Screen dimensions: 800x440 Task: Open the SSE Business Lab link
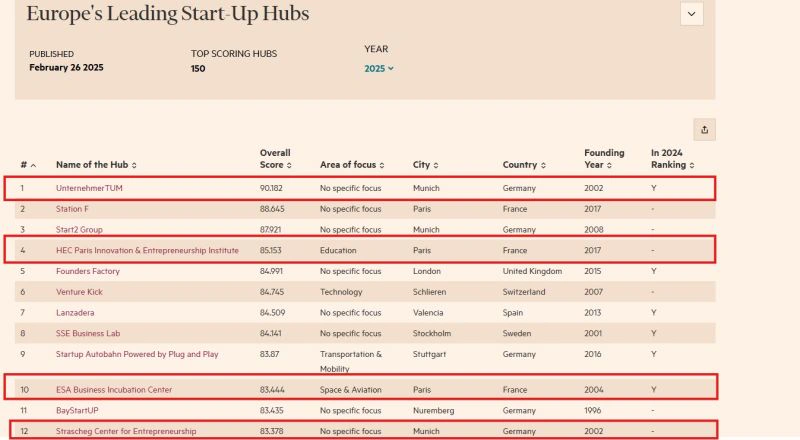point(89,333)
